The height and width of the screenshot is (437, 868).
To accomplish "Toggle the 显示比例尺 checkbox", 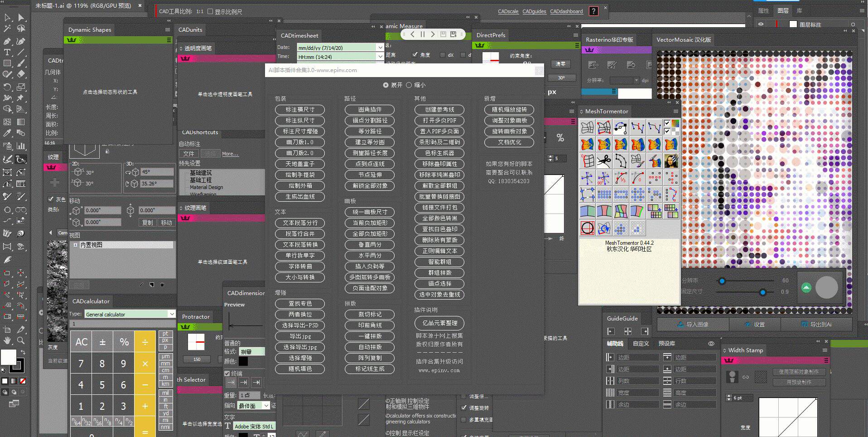I will pyautogui.click(x=210, y=12).
